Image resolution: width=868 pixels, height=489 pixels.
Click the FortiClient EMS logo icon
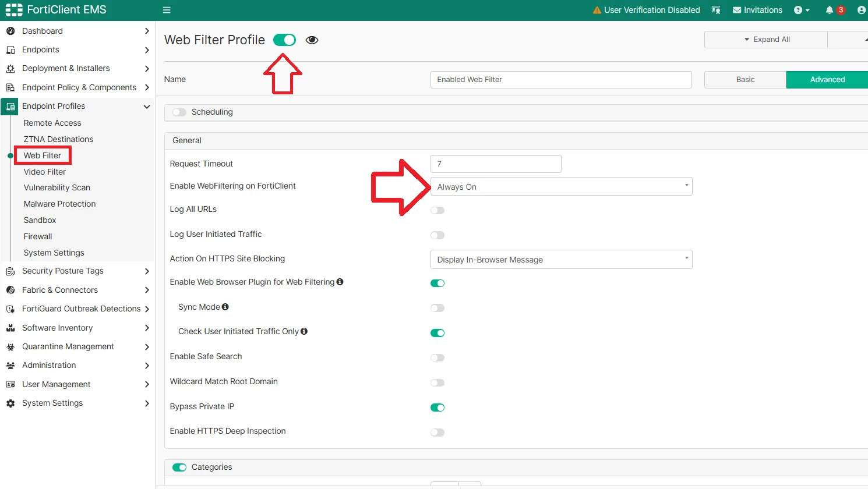click(13, 10)
